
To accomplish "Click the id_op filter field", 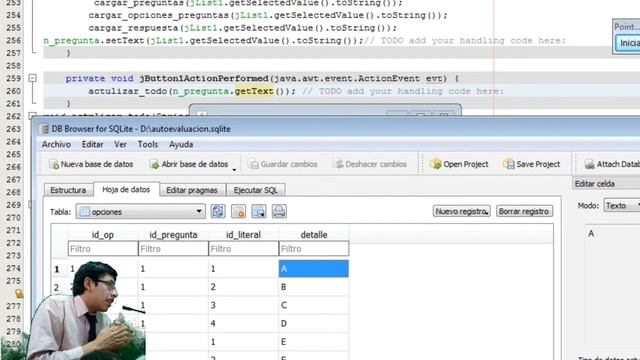I will 103,249.
